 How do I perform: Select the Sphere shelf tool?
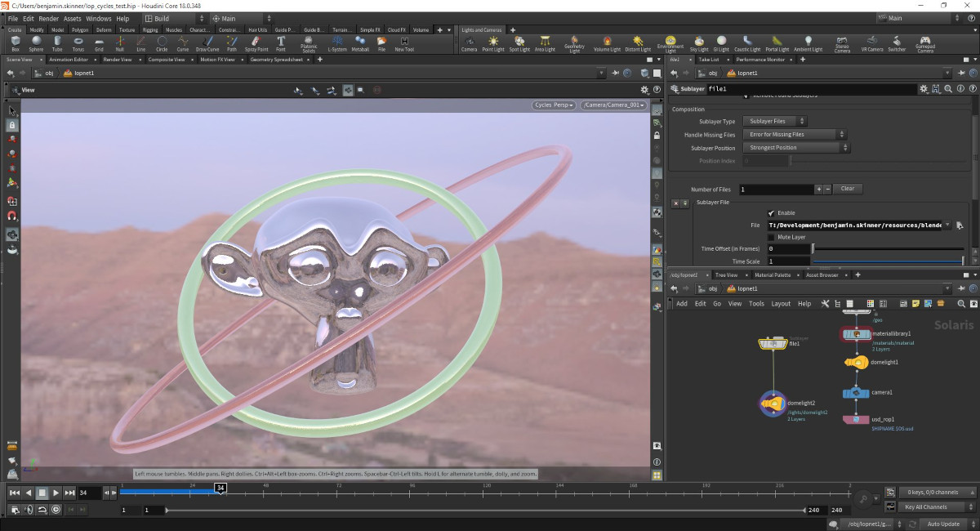pyautogui.click(x=37, y=42)
